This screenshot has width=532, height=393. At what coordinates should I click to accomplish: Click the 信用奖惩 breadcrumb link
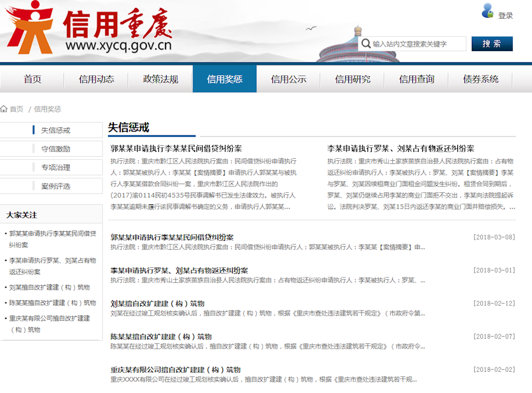click(x=47, y=109)
